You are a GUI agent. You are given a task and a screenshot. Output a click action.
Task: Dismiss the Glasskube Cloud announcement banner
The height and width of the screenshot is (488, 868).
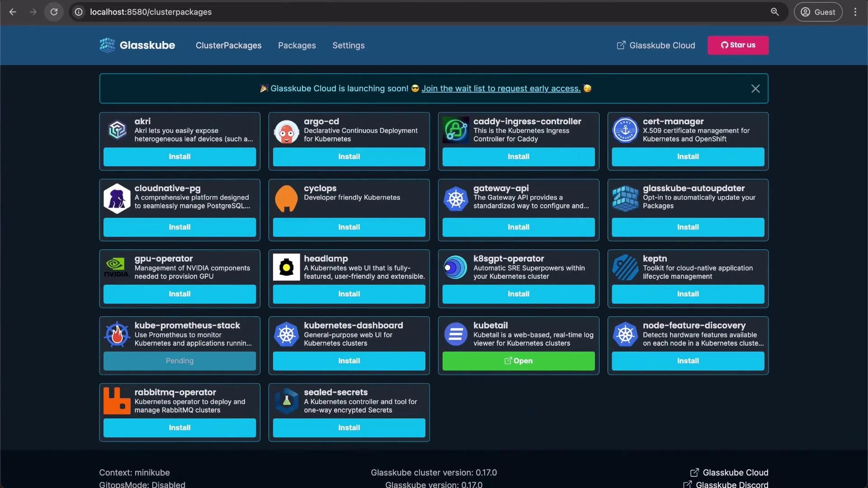point(755,89)
